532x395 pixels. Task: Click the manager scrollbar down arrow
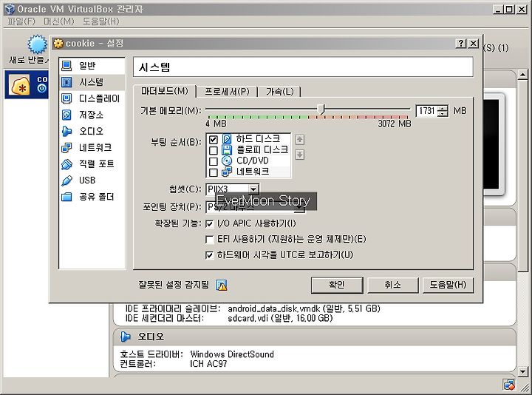pyautogui.click(x=523, y=371)
